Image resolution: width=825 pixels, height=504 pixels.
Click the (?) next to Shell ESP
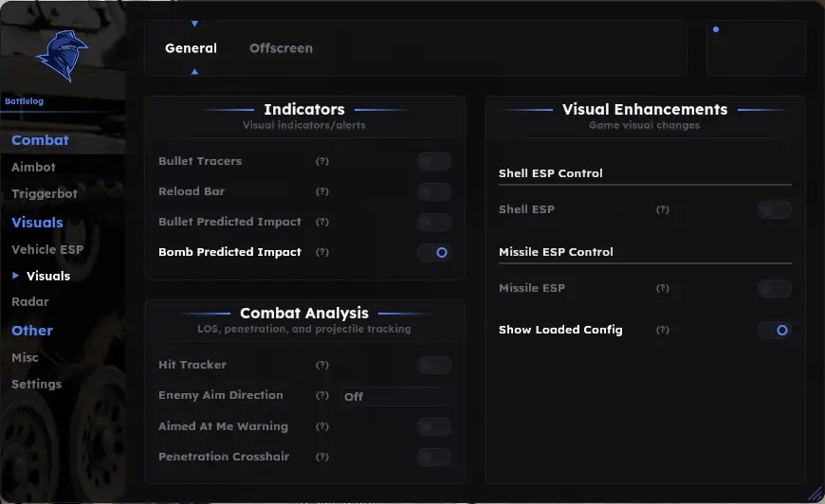click(663, 209)
